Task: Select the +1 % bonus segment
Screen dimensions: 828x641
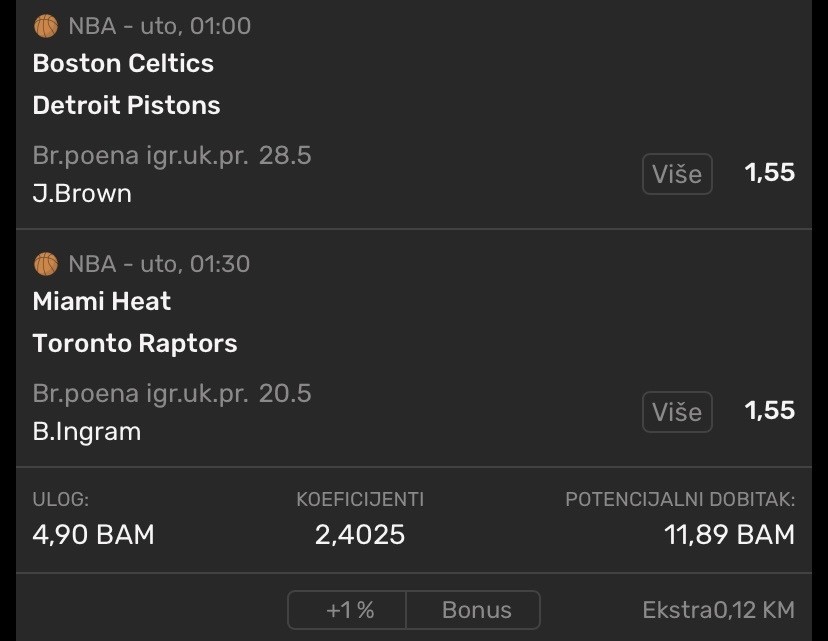Action: tap(349, 609)
